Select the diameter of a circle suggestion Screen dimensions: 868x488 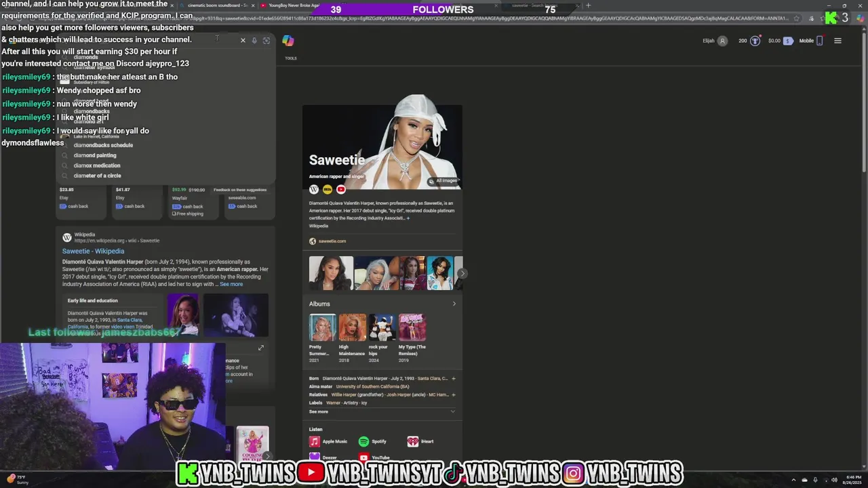97,176
